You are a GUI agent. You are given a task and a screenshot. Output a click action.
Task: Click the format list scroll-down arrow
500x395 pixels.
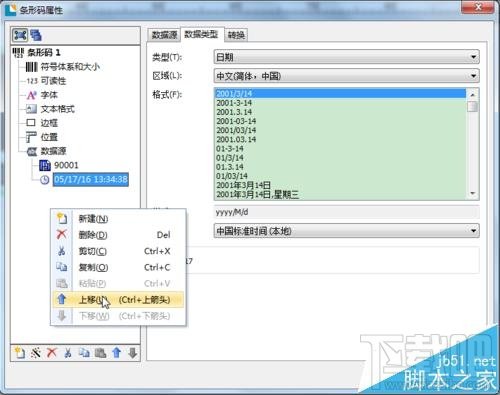click(x=473, y=193)
